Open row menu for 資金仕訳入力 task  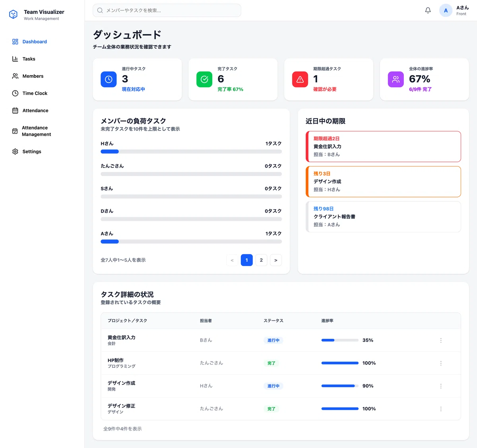coord(441,340)
